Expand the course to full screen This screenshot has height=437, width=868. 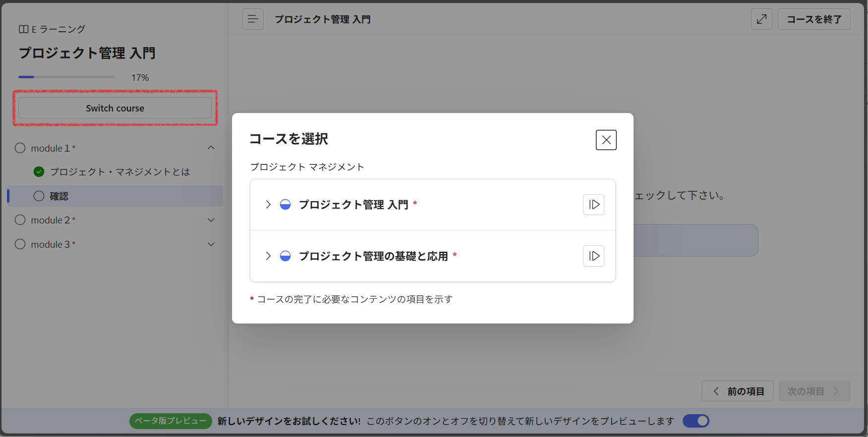[x=761, y=19]
